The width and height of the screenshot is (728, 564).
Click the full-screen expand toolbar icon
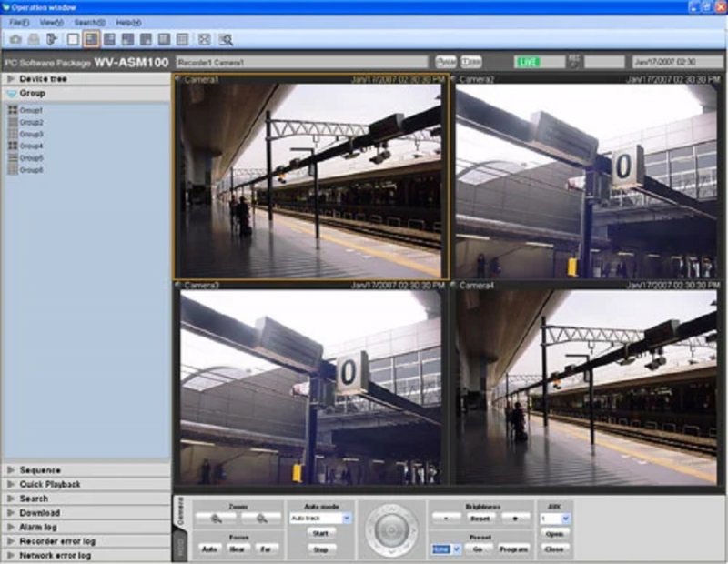(204, 39)
